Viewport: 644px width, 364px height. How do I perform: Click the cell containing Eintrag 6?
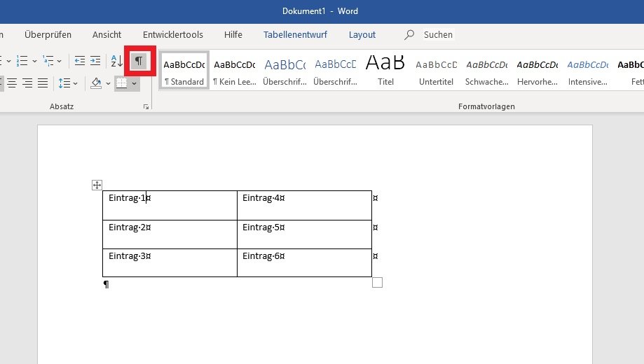coord(304,262)
